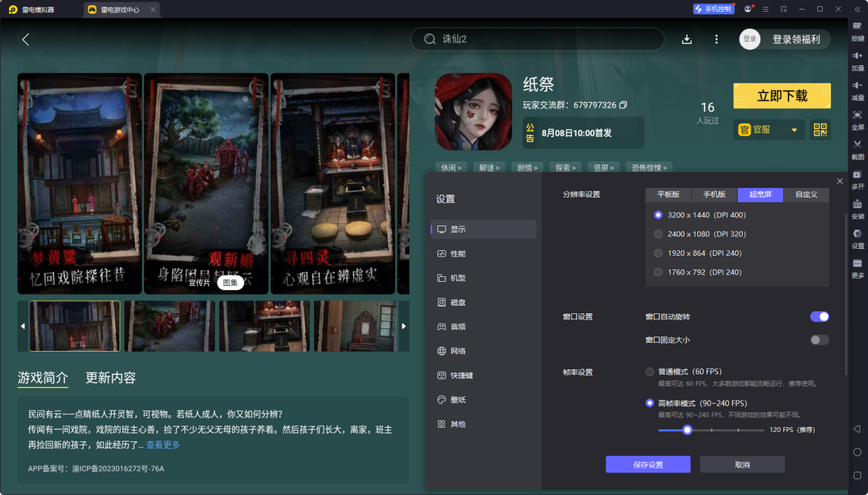Open 磁盘 settings section
This screenshot has width=868, height=495.
coord(483,302)
